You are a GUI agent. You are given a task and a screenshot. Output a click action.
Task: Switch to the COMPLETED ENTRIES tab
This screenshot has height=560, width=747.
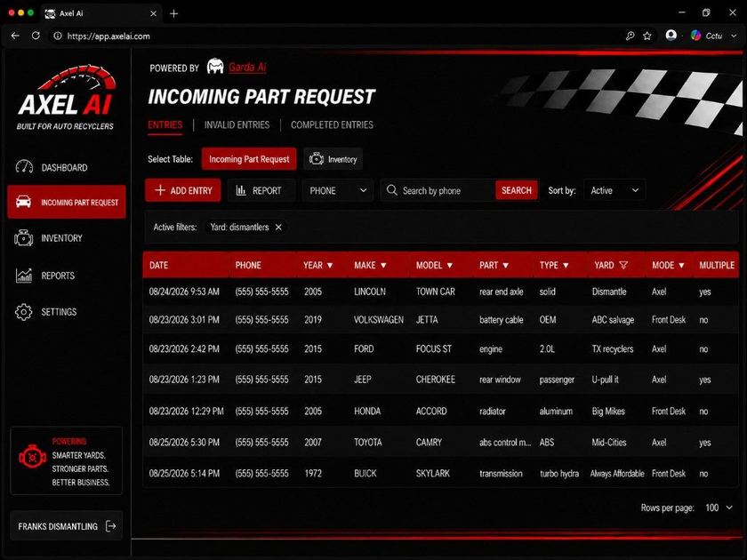click(332, 124)
